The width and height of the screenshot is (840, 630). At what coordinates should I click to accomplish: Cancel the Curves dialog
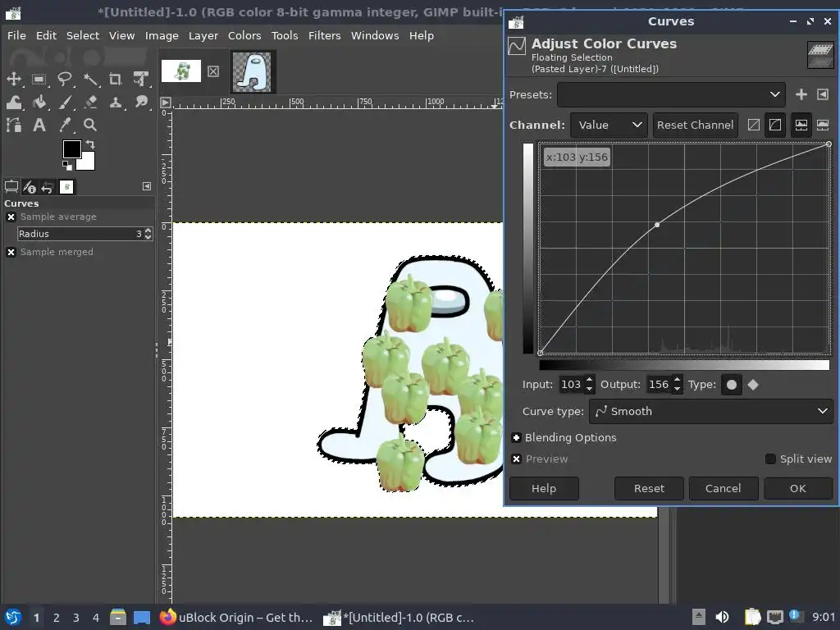(x=724, y=489)
